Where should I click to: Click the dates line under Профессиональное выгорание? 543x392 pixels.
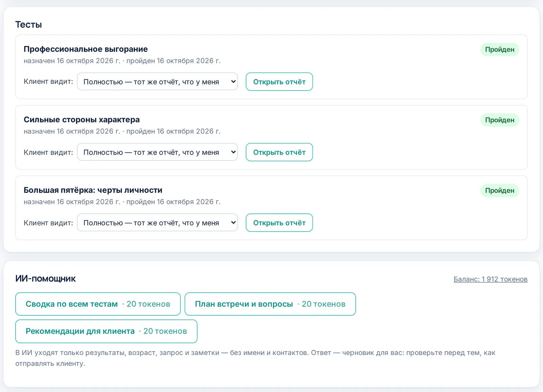(x=122, y=61)
